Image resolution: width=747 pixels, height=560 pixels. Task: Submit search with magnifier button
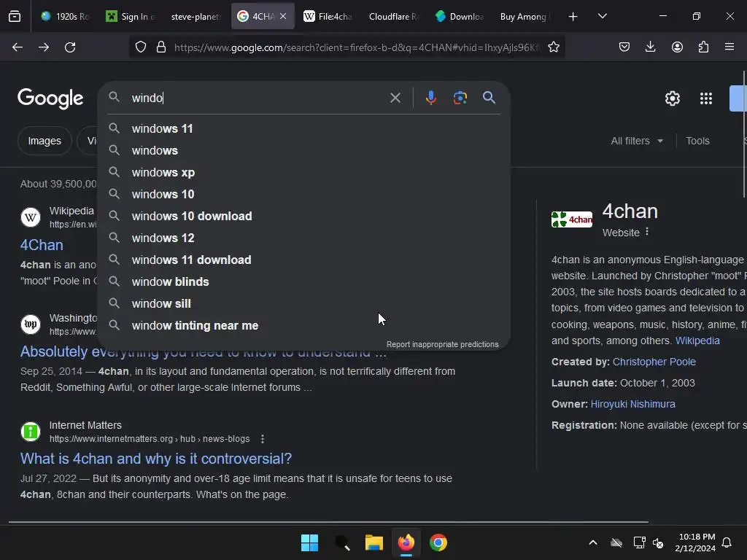pyautogui.click(x=489, y=98)
